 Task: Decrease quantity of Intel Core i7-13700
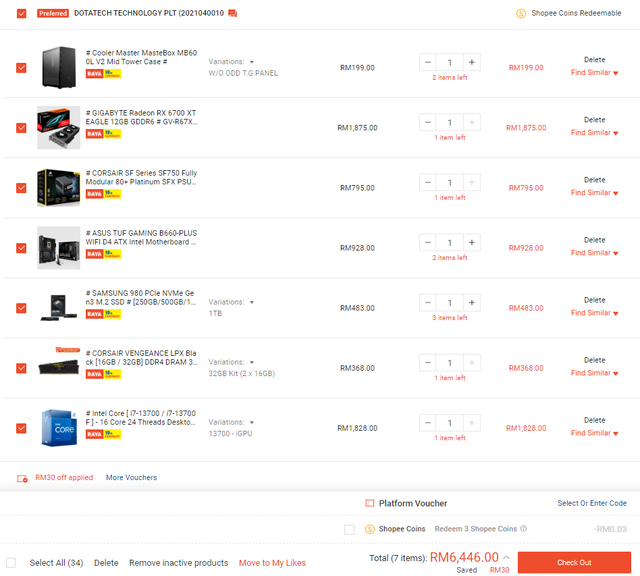pyautogui.click(x=428, y=423)
